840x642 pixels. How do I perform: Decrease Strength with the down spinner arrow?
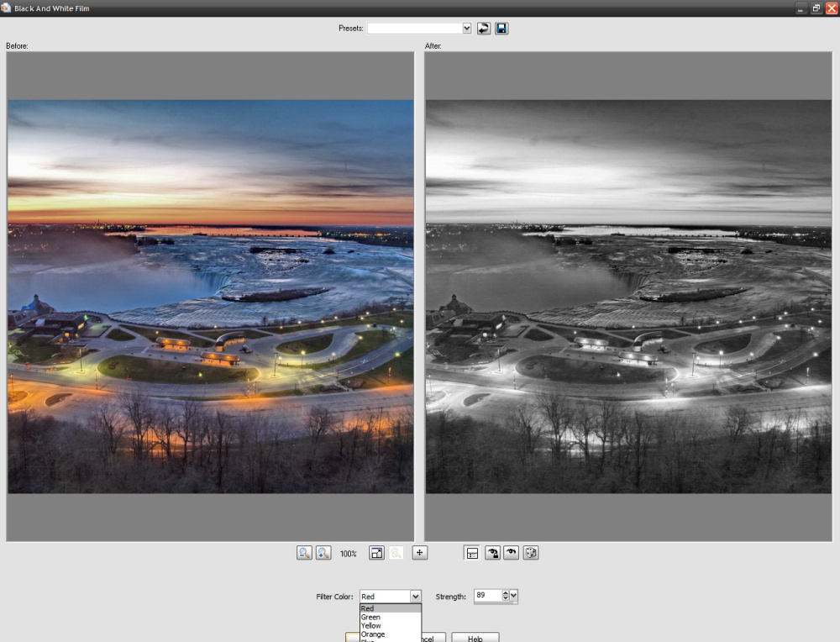[x=505, y=598]
